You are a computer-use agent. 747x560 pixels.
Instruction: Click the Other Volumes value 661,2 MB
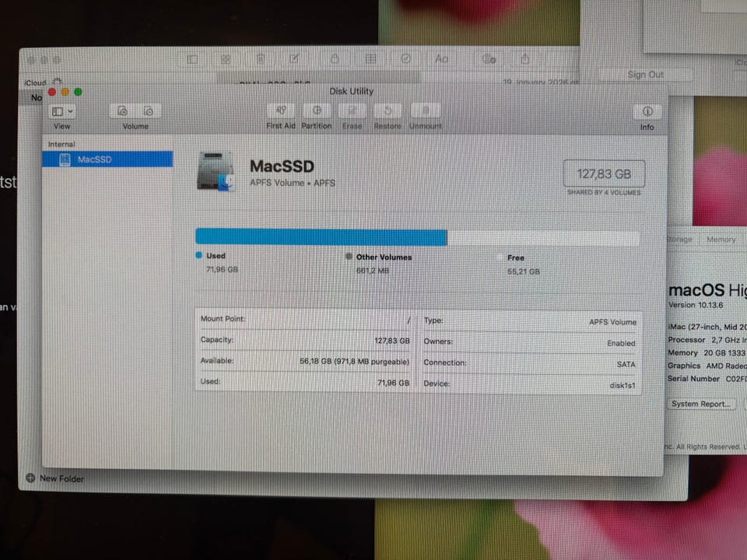tap(373, 271)
